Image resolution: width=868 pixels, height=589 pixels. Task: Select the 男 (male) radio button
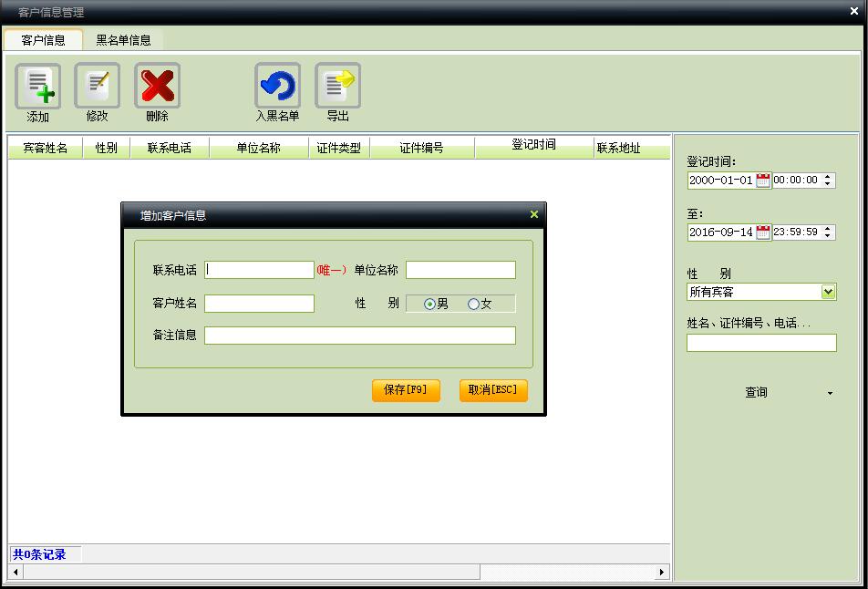[x=429, y=305]
